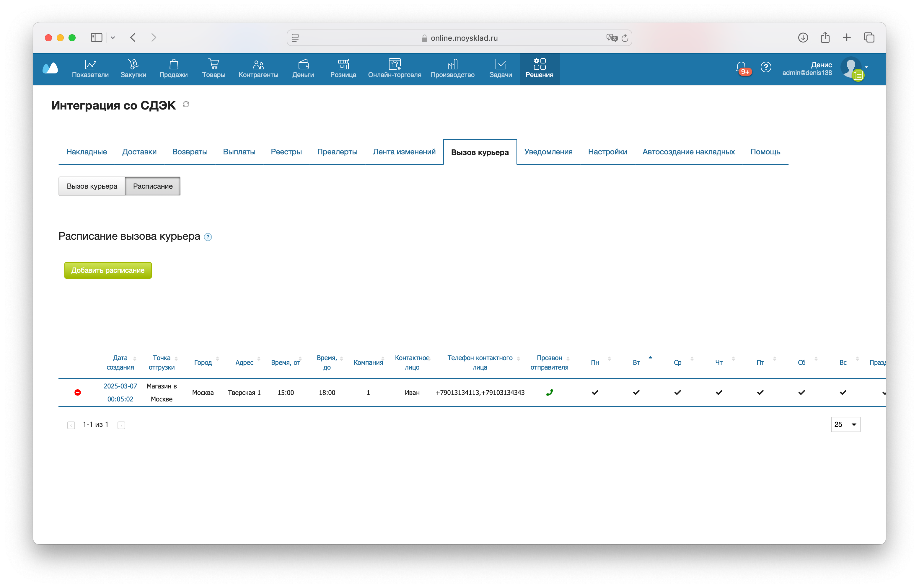Image resolution: width=919 pixels, height=588 pixels.
Task: Click Вызов курьера sub-button
Action: pos(92,186)
